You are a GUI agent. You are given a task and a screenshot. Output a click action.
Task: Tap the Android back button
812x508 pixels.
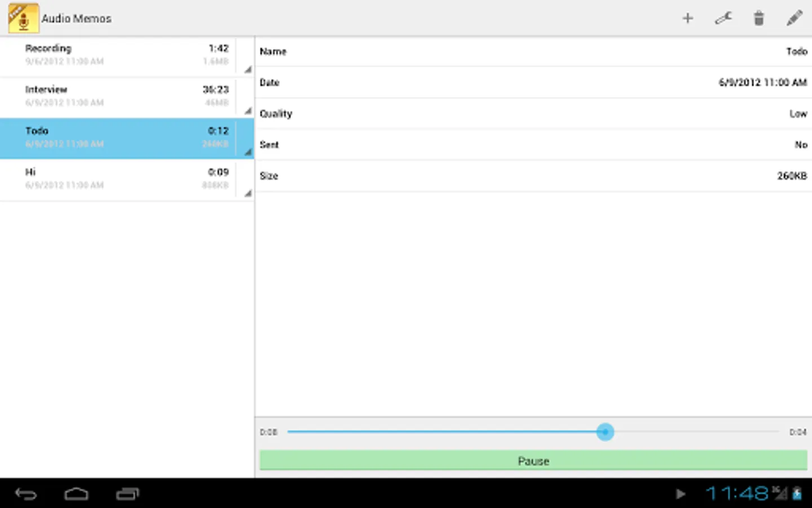(x=26, y=494)
